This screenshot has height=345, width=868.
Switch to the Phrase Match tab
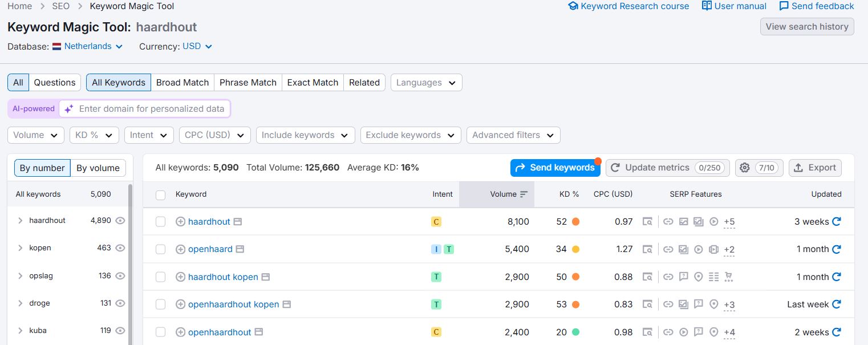pos(248,82)
